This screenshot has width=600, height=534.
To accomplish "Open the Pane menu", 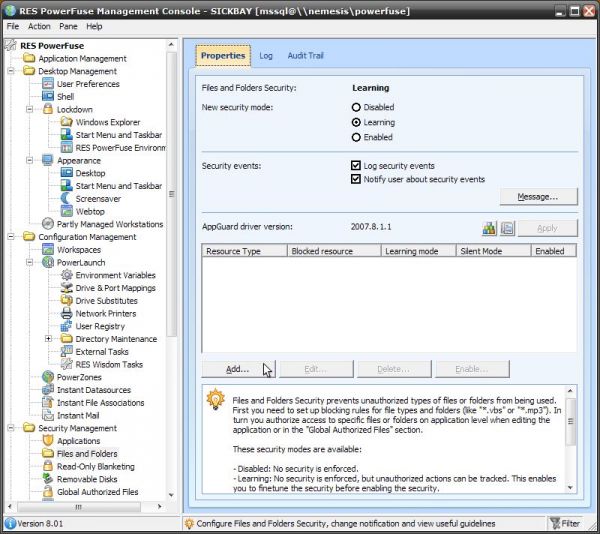I will tap(68, 26).
